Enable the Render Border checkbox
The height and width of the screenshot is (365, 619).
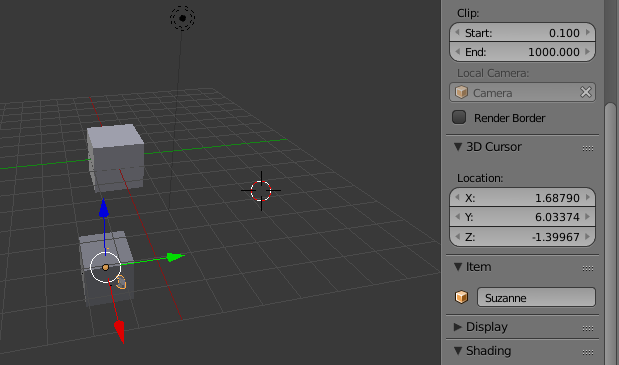coord(459,117)
